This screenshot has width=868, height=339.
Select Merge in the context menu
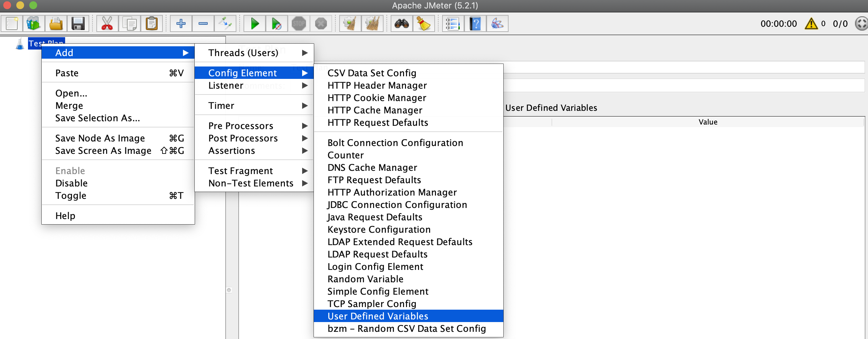(118, 106)
